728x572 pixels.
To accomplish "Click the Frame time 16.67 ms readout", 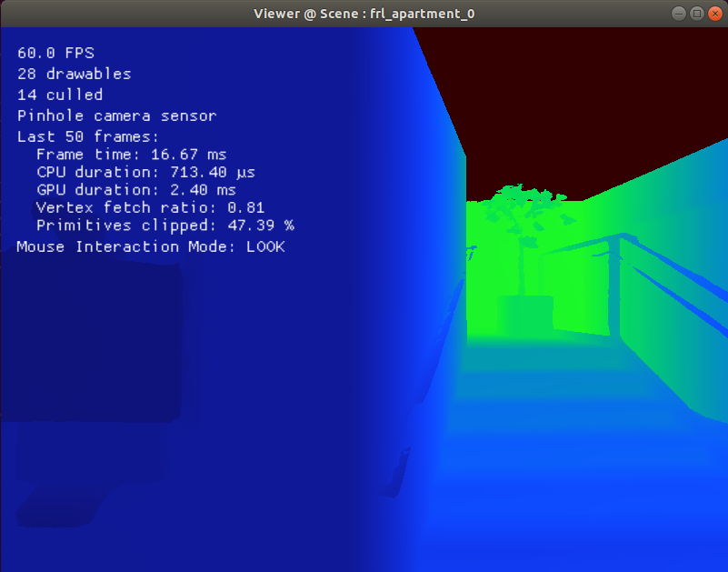I will [x=130, y=154].
